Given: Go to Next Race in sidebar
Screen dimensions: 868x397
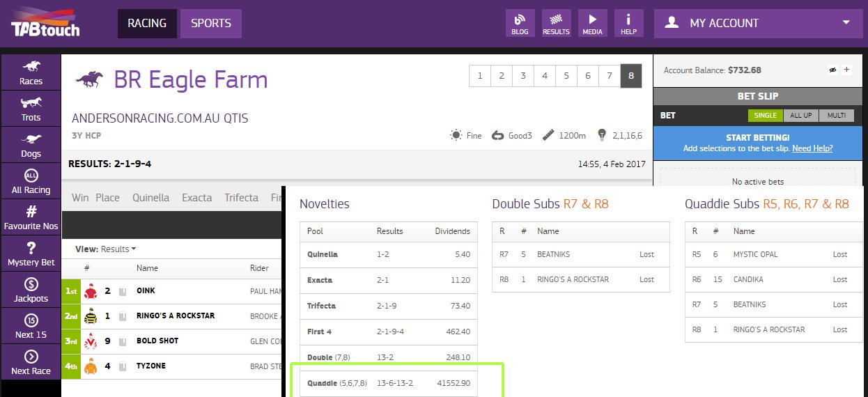Looking at the screenshot, I should click(31, 362).
